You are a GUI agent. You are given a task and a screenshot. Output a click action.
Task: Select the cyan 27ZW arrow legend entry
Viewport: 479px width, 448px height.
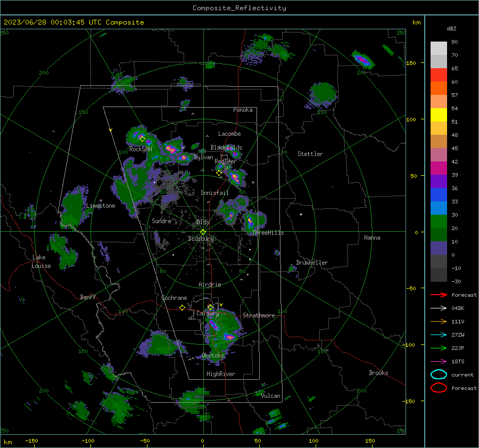(439, 335)
